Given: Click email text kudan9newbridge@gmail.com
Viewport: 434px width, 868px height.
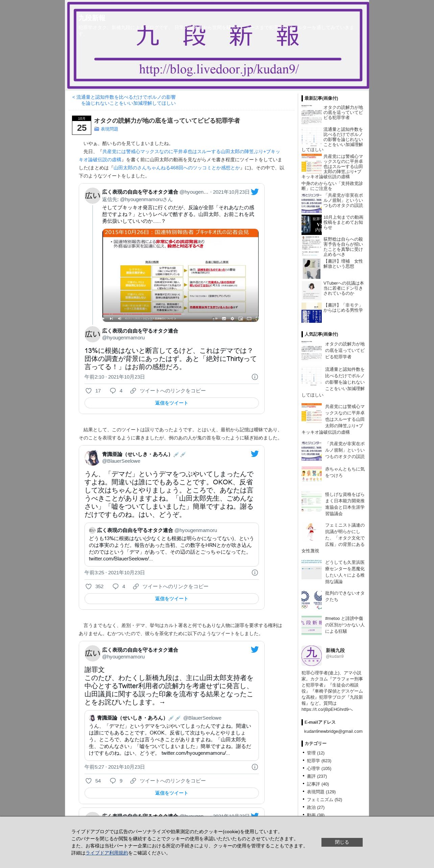Looking at the screenshot, I should (333, 731).
